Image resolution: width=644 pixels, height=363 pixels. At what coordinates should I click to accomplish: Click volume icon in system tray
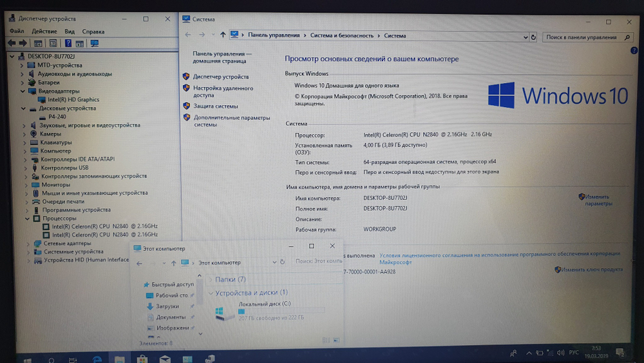pos(561,353)
